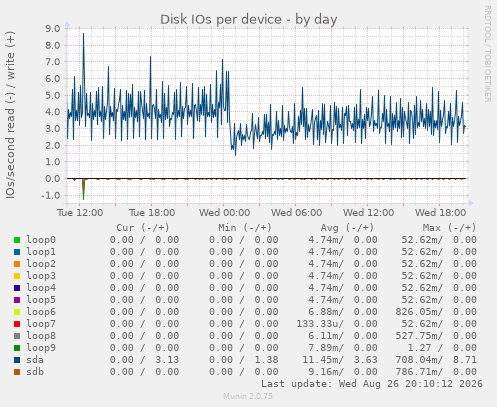Select the loop4 legend label
The width and height of the screenshot is (497, 407).
41,288
